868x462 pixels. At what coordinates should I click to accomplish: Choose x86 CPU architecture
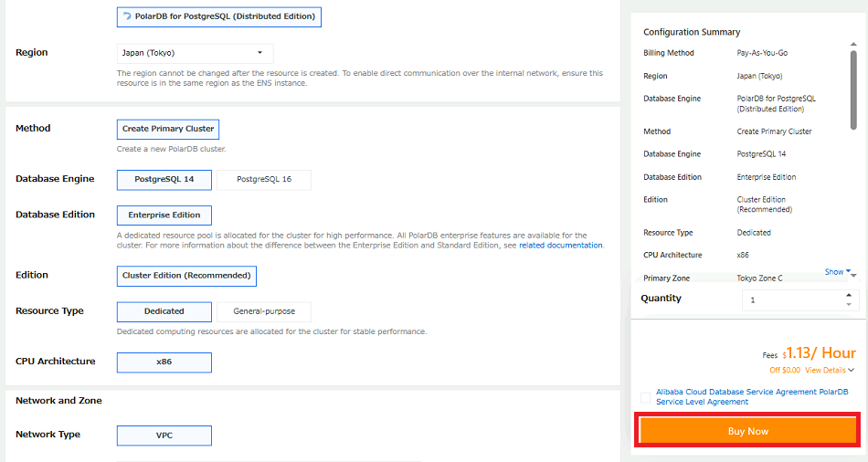coord(164,362)
